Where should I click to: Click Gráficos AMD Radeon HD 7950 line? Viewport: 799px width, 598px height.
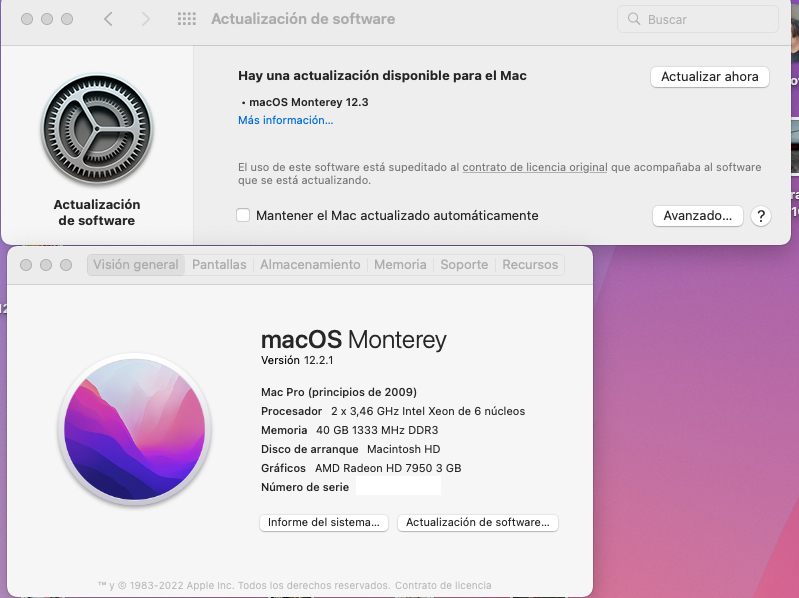pyautogui.click(x=361, y=468)
